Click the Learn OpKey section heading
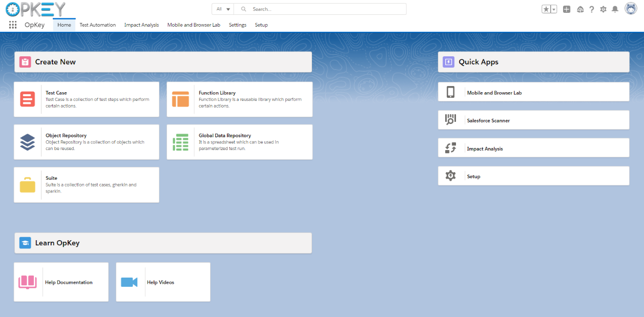Viewport: 644px width, 317px height. [x=57, y=243]
